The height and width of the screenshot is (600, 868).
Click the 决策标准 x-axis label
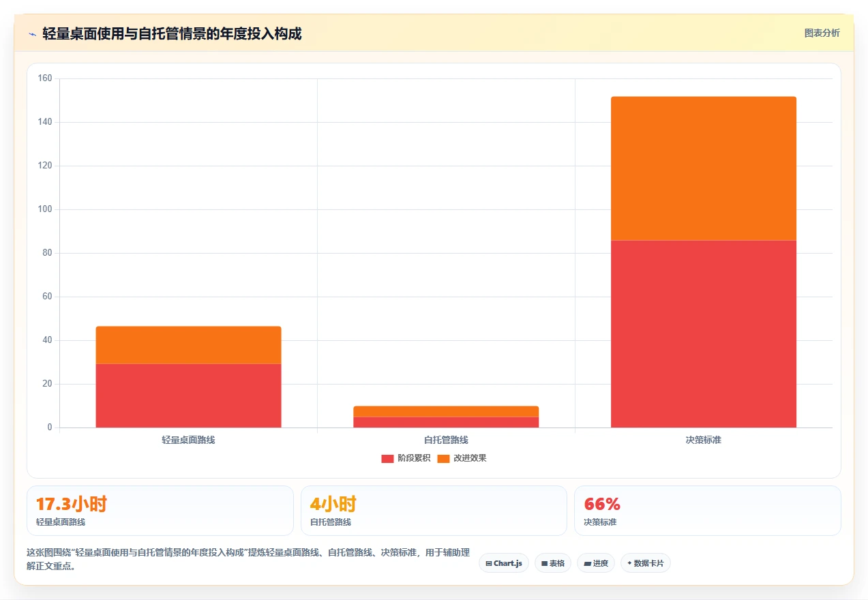coord(704,440)
